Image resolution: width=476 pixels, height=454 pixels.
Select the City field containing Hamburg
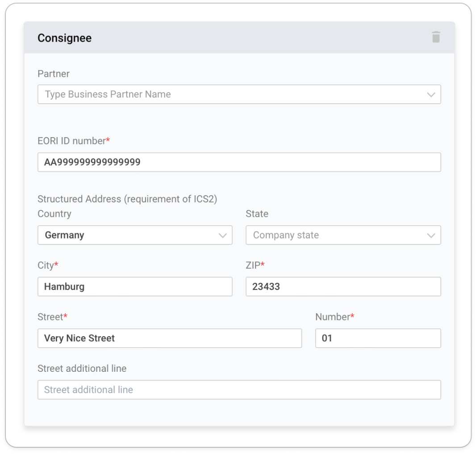[x=135, y=286]
